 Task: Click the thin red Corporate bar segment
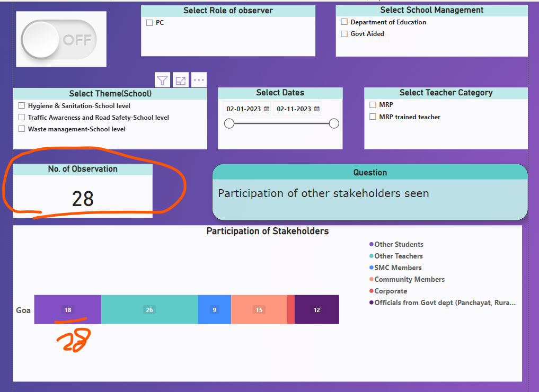tap(291, 309)
